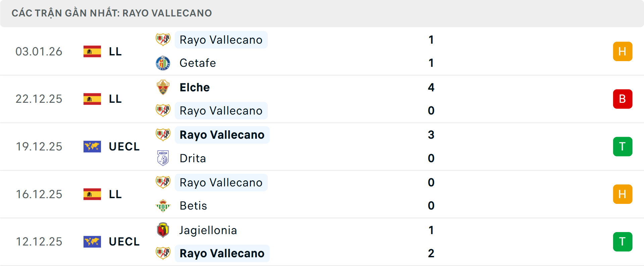
Task: Click the Spain flag for the Betis fixture
Action: click(92, 194)
